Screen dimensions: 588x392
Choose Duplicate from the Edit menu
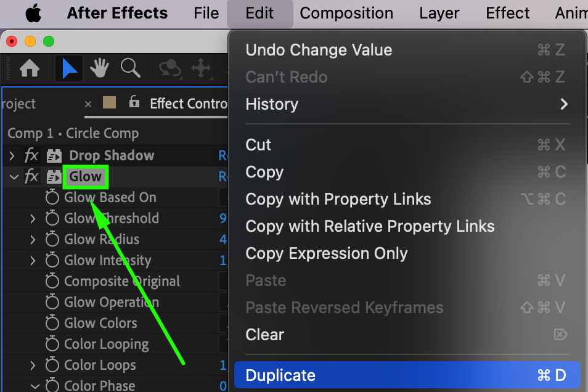coord(280,375)
